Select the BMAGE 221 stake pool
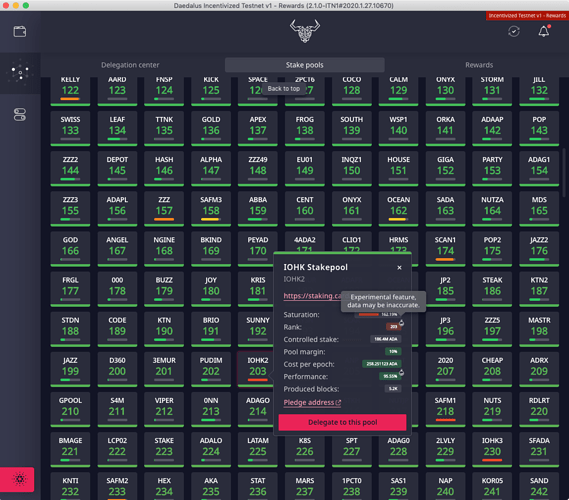This screenshot has width=569, height=500. click(70, 450)
